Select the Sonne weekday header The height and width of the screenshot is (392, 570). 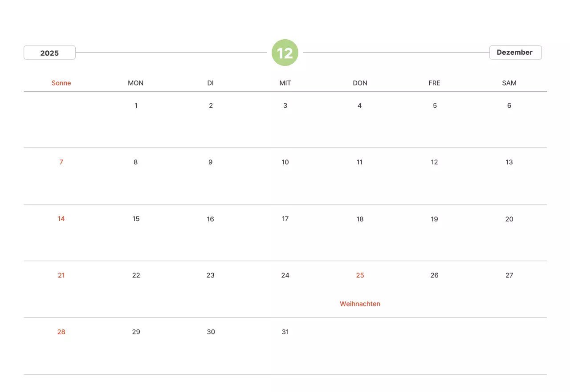click(x=61, y=83)
